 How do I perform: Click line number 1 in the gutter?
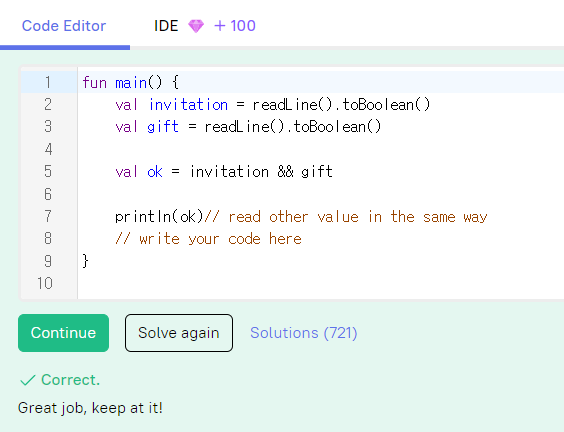pyautogui.click(x=48, y=82)
